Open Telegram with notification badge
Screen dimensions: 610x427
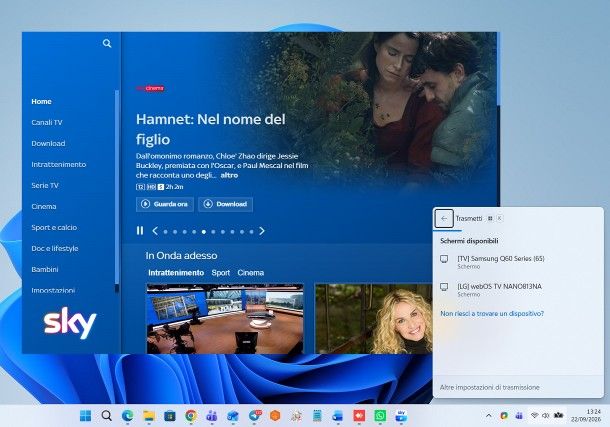255,416
